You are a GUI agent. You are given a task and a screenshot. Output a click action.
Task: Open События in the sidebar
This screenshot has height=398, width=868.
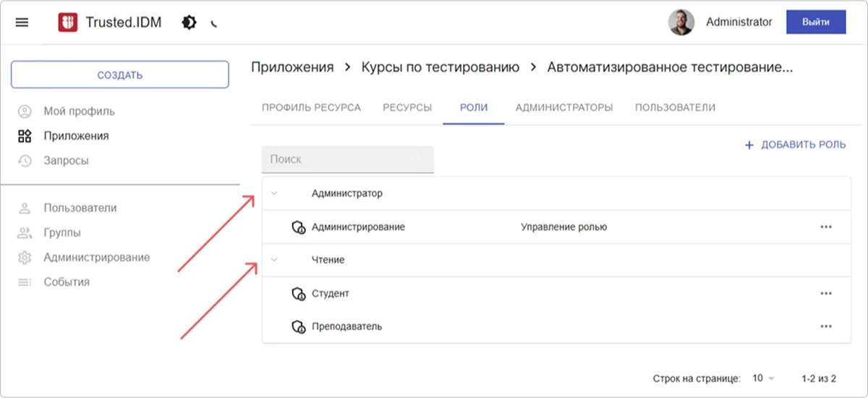(67, 282)
